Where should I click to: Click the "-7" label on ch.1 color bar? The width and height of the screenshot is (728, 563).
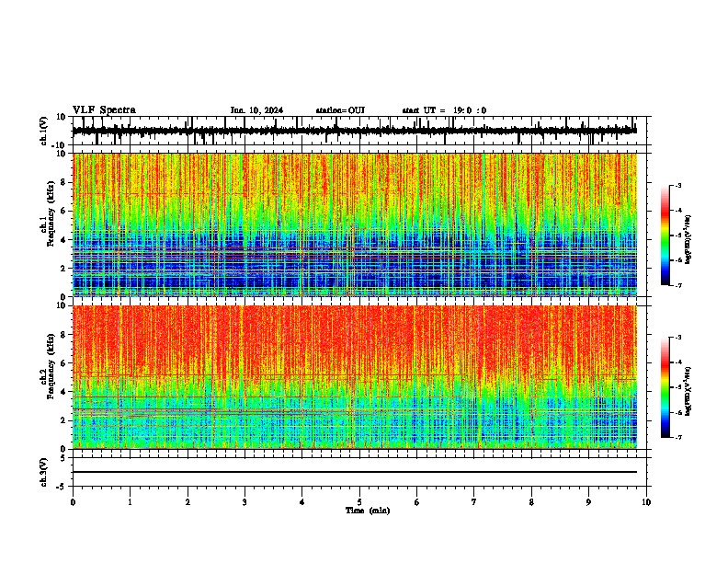[x=678, y=285]
